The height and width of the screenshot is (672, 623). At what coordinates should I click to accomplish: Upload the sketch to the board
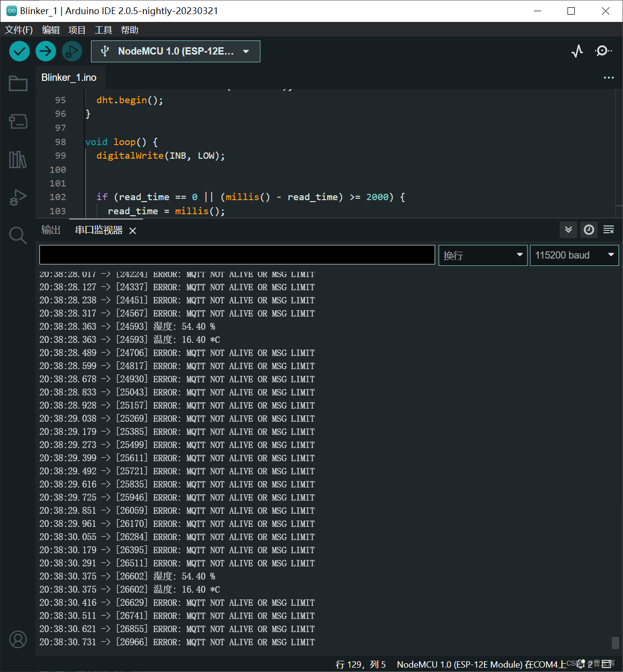[x=45, y=51]
